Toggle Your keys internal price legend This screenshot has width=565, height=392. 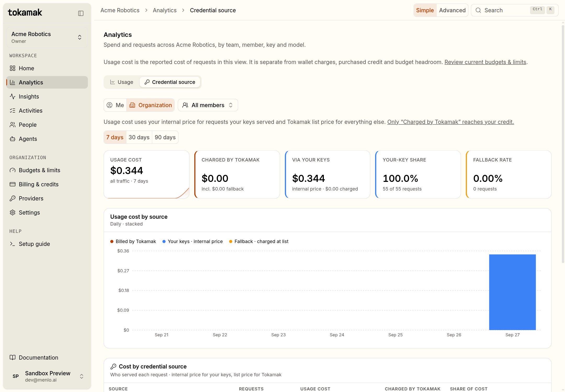(193, 241)
